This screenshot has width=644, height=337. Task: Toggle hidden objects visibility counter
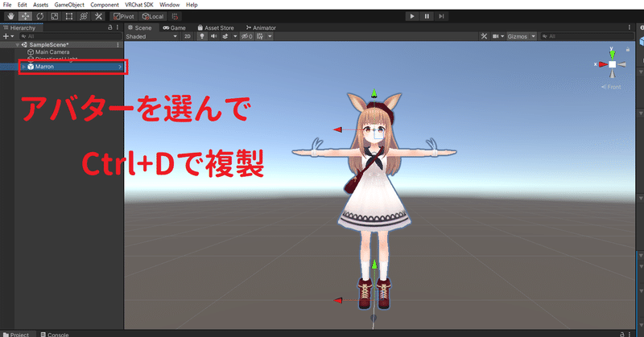pyautogui.click(x=247, y=36)
